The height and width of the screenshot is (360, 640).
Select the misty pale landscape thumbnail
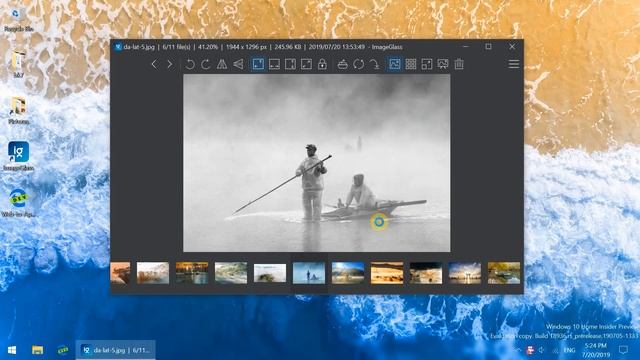(x=153, y=273)
